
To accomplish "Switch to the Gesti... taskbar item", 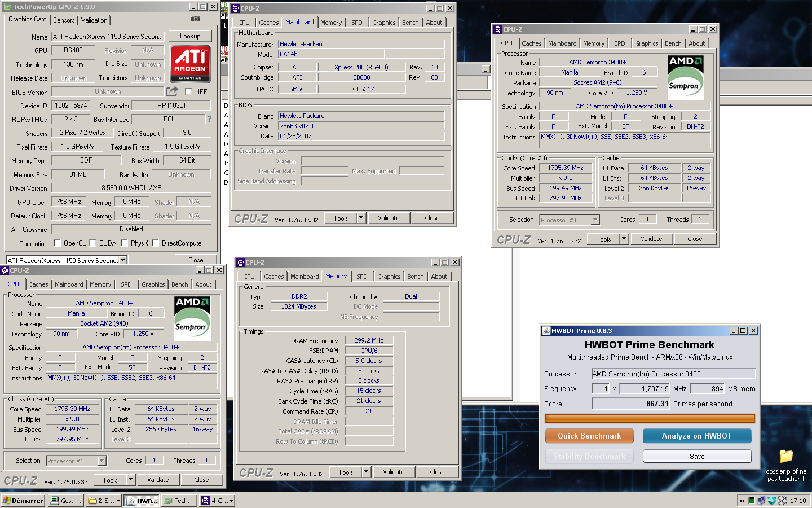I will [x=65, y=501].
